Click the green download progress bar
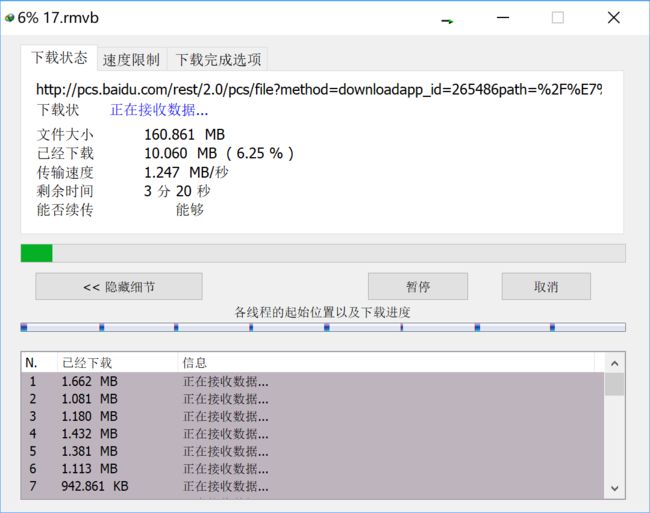The height and width of the screenshot is (513, 650). coord(323,253)
